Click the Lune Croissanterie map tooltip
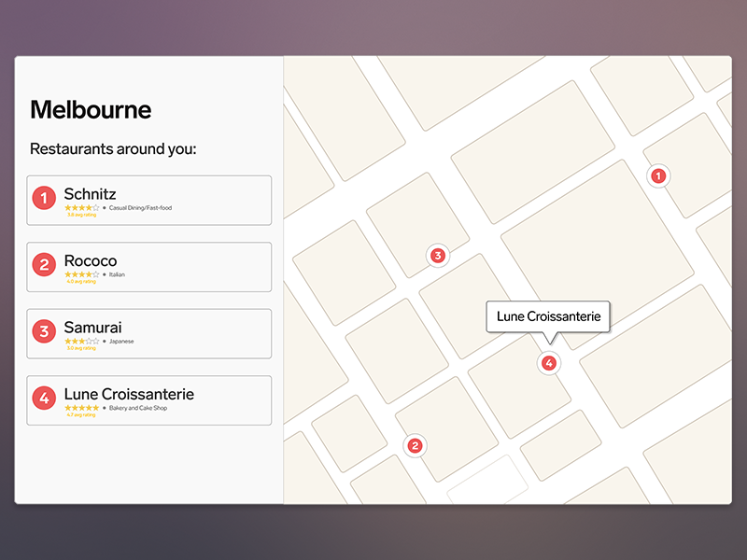 tap(548, 316)
